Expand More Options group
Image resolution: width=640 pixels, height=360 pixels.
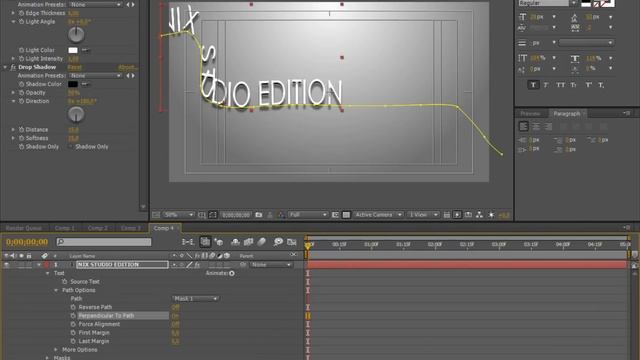click(56, 350)
